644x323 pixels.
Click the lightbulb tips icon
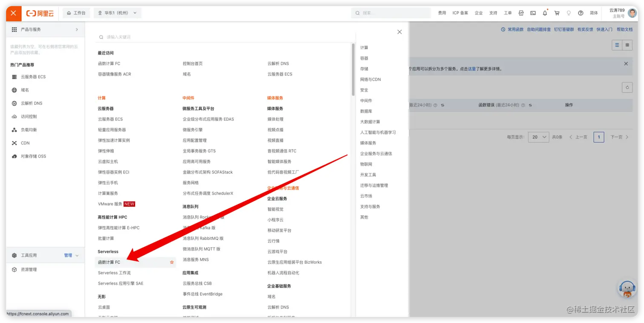pyautogui.click(x=569, y=13)
